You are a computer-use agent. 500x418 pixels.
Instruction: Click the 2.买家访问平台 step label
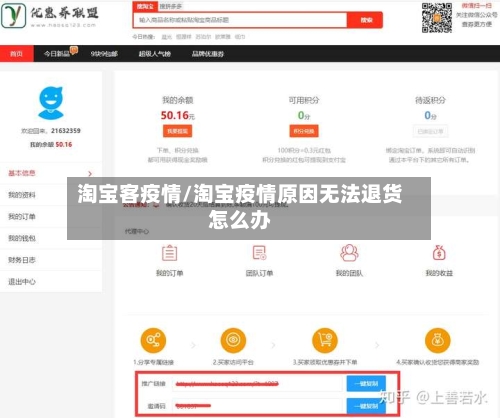point(233,362)
